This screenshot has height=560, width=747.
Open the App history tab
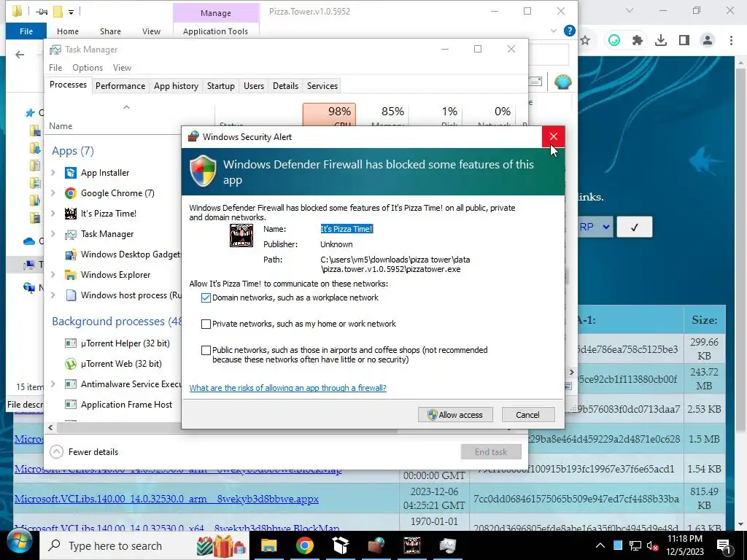pos(176,86)
